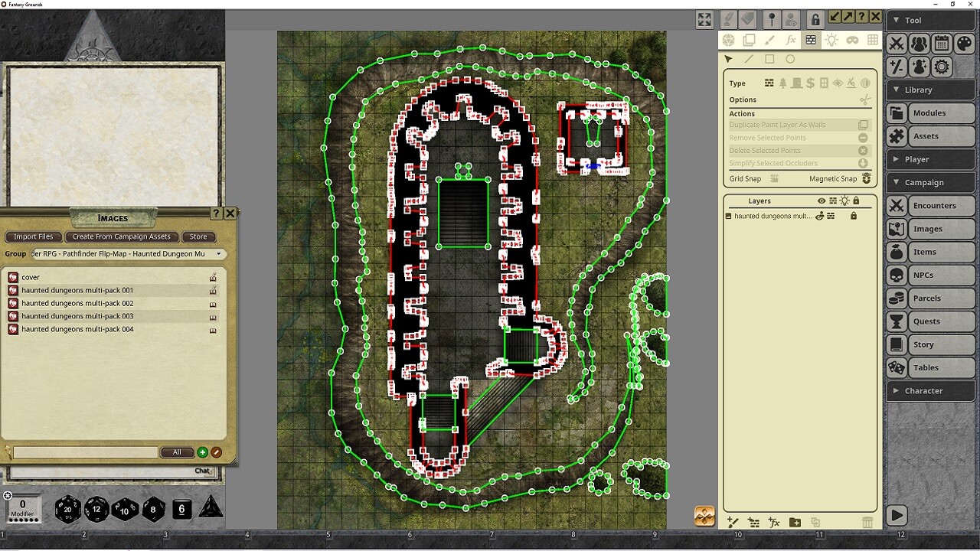980x551 pixels.
Task: Choose the circle shape tool
Action: (x=790, y=59)
